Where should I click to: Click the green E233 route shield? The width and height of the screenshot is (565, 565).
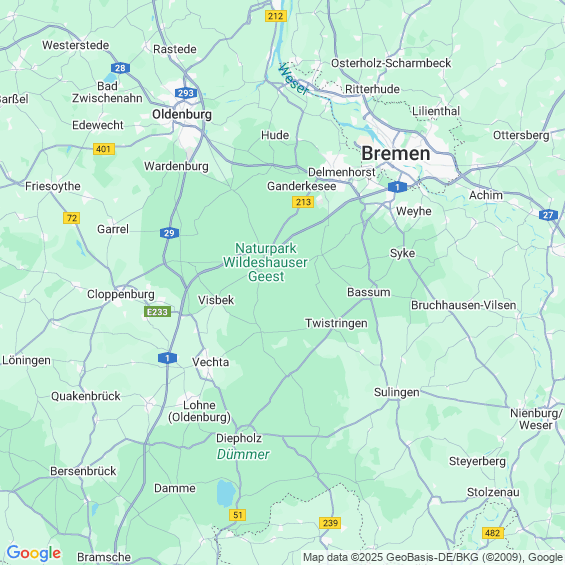click(x=157, y=312)
